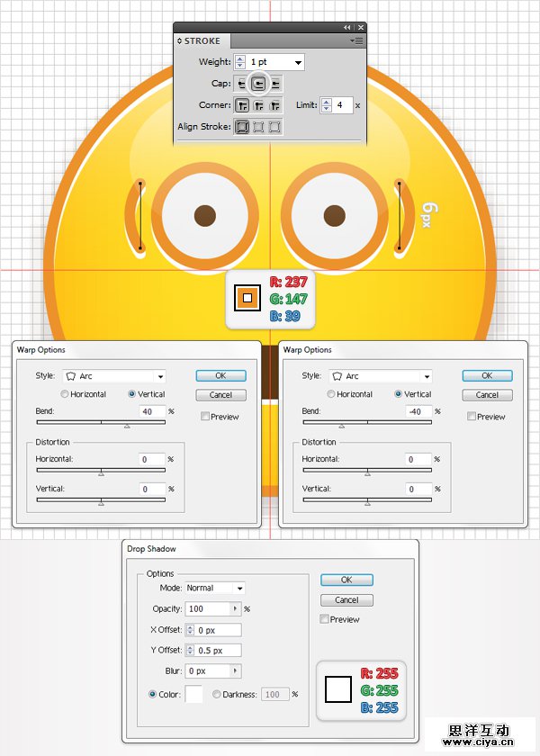Image resolution: width=540 pixels, height=756 pixels.
Task: Click OK in the Drop Shadow dialog
Action: pyautogui.click(x=346, y=580)
